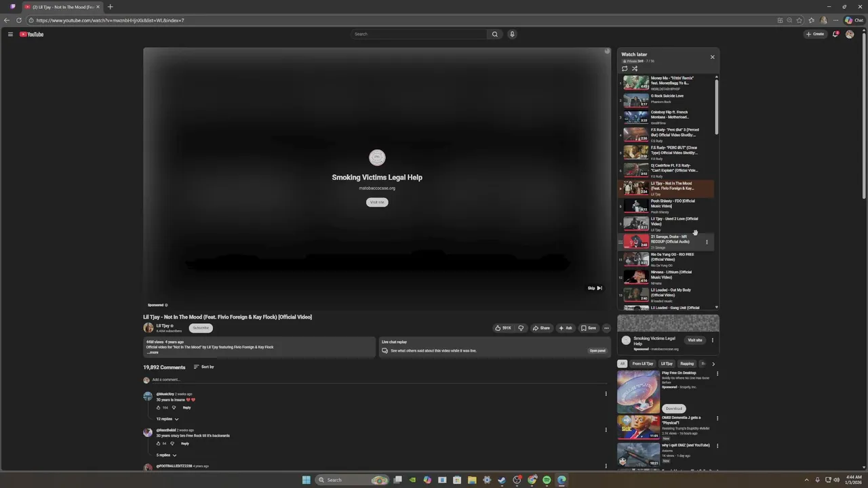Like the 'Free flock' comment

pyautogui.click(x=159, y=443)
